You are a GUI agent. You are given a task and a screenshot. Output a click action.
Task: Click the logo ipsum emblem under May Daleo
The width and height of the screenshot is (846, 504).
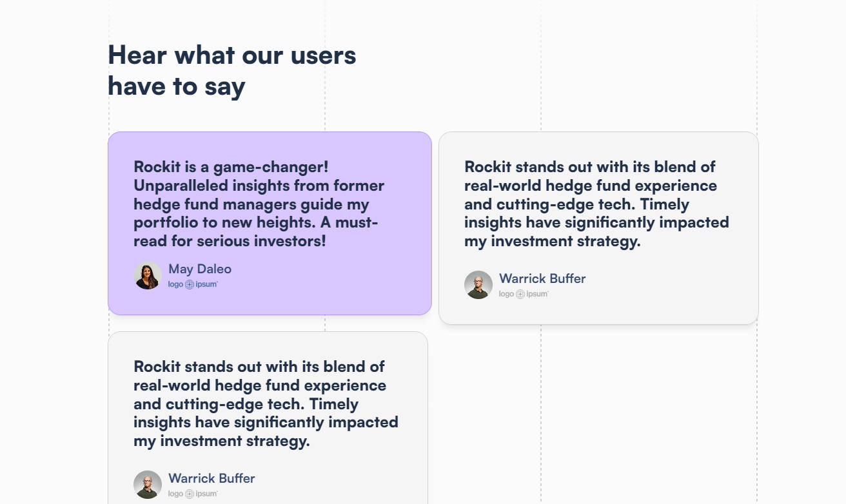190,284
